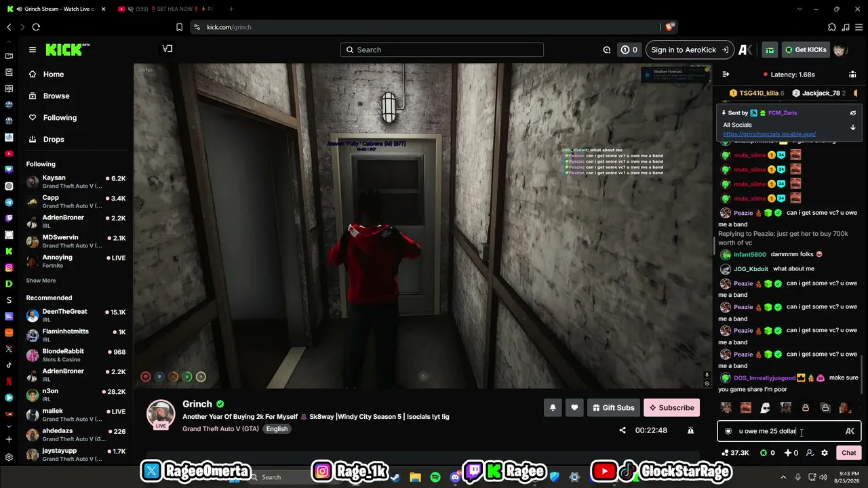Bookmark this page in address bar

pyautogui.click(x=179, y=27)
